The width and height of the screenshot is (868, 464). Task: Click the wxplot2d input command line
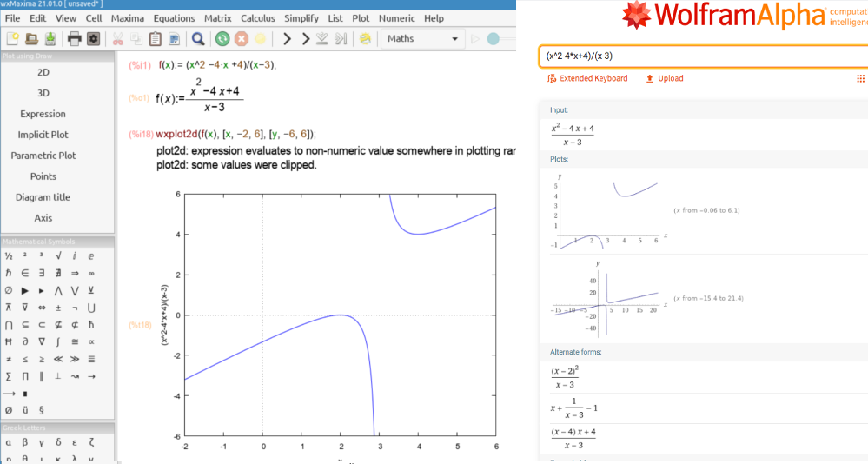(235, 134)
